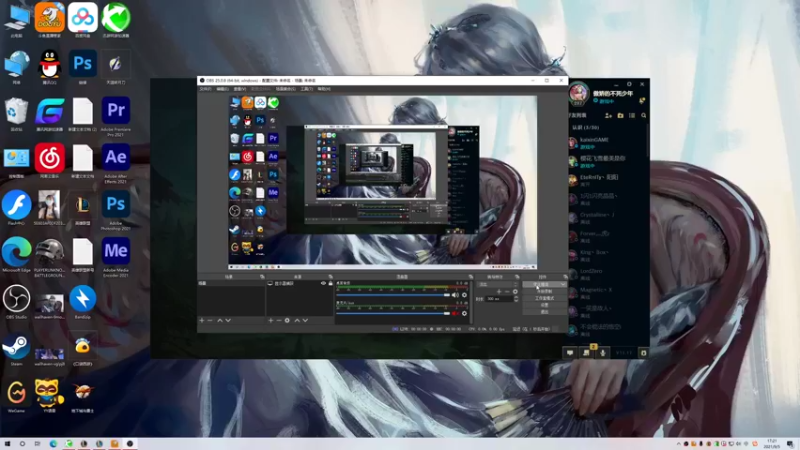The height and width of the screenshot is (450, 800).
Task: Click microphone icon at friends window bottom
Action: (603, 353)
